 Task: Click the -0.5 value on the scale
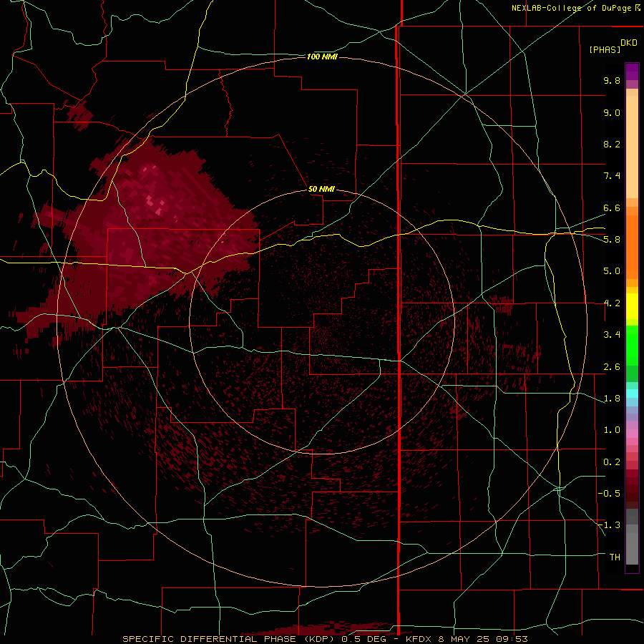[609, 494]
